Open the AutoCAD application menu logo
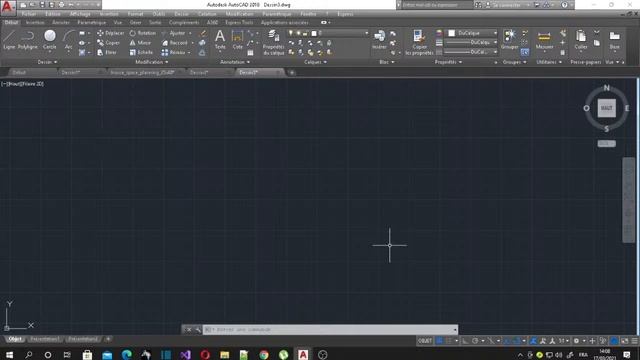640x360 pixels. pos(8,7)
